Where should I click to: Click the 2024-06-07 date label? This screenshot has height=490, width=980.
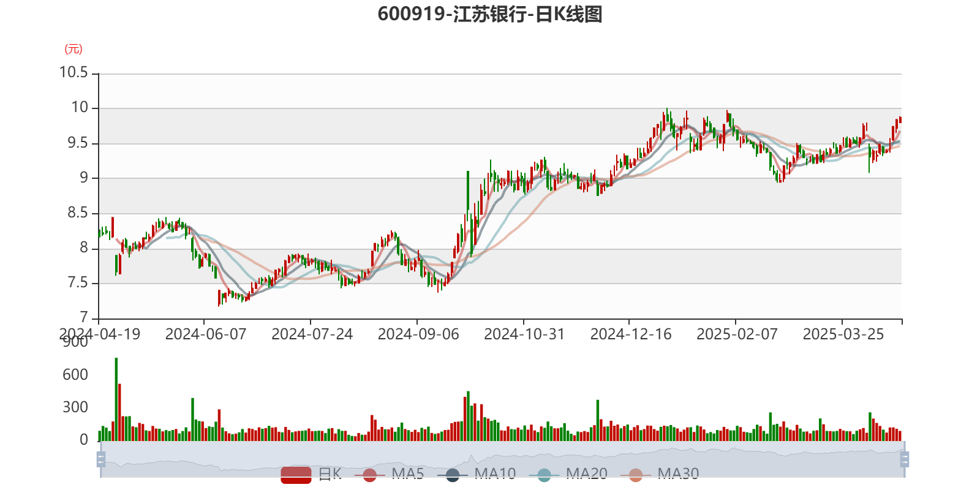click(206, 334)
